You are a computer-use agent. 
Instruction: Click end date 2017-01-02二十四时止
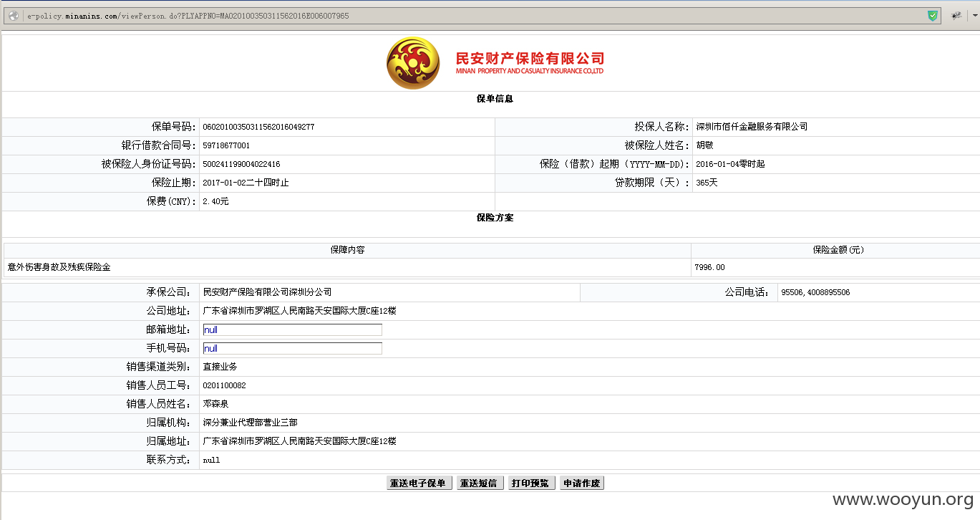click(246, 183)
